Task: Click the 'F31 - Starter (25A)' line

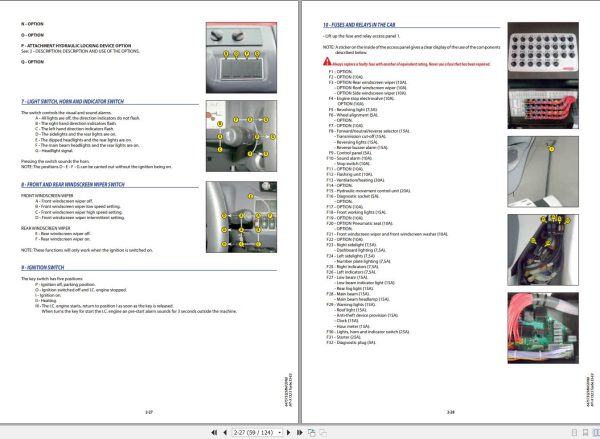Action: (x=344, y=337)
